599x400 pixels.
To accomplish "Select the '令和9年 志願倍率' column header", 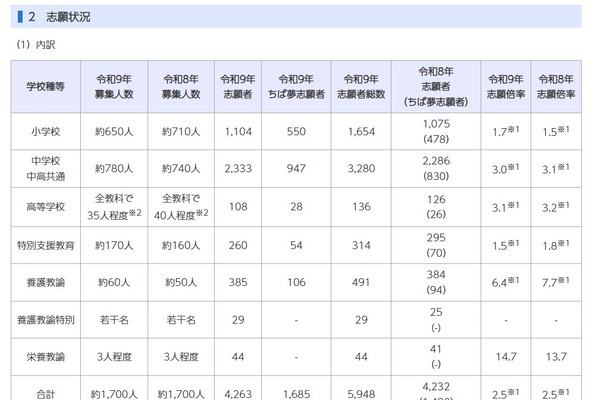I will coord(506,86).
